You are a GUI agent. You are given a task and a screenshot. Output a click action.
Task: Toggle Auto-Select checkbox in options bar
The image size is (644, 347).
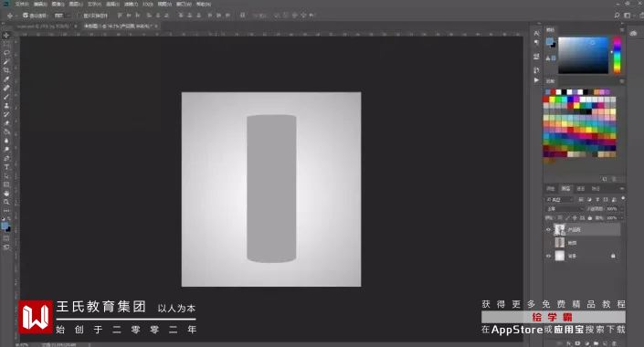pos(26,16)
